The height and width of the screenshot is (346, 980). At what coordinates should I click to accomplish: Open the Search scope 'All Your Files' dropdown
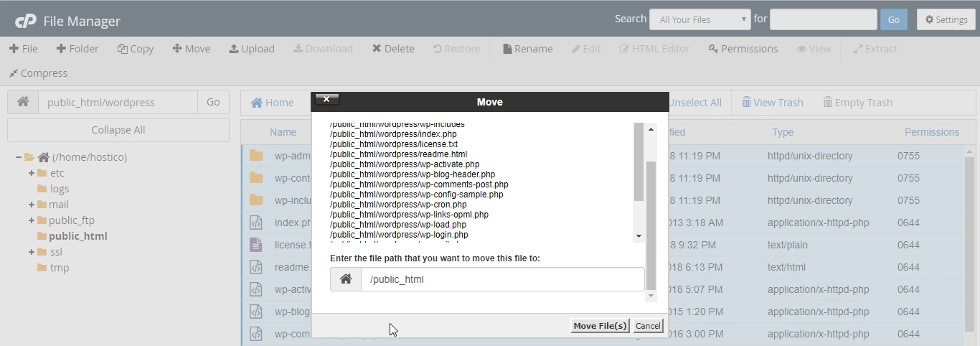tap(699, 19)
